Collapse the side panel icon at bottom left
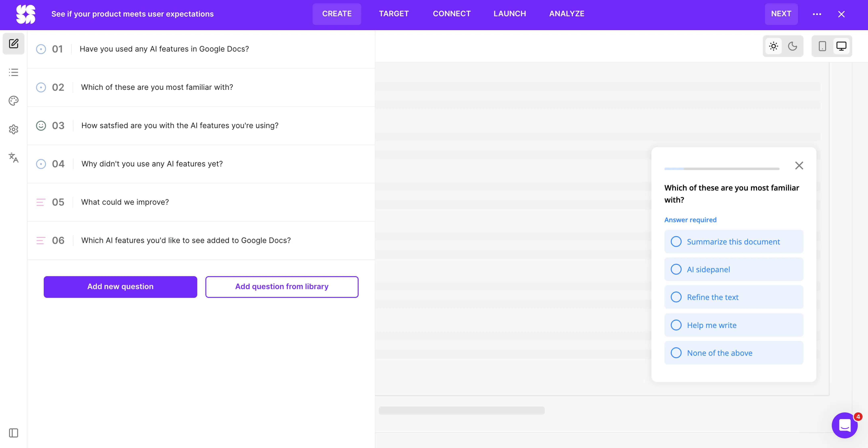 point(13,433)
